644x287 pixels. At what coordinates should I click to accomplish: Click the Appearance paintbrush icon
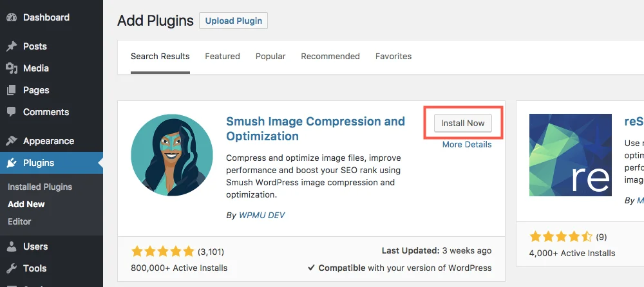point(12,141)
